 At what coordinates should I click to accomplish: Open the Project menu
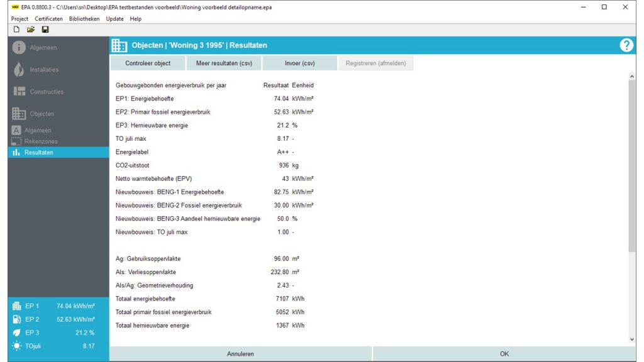click(x=19, y=19)
